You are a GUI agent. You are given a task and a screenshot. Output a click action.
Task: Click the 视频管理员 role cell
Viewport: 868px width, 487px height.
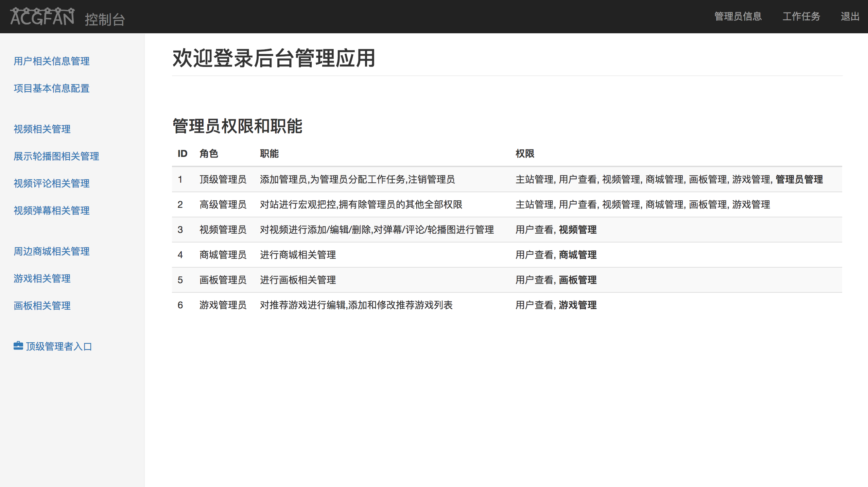(x=223, y=230)
